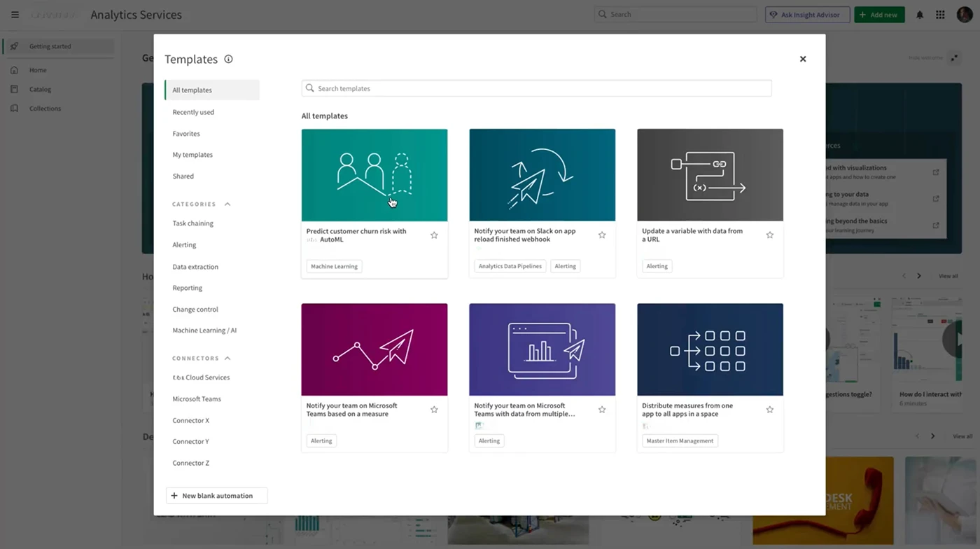The width and height of the screenshot is (980, 549).
Task: Favorite the Predict customer churn risk template
Action: 434,235
